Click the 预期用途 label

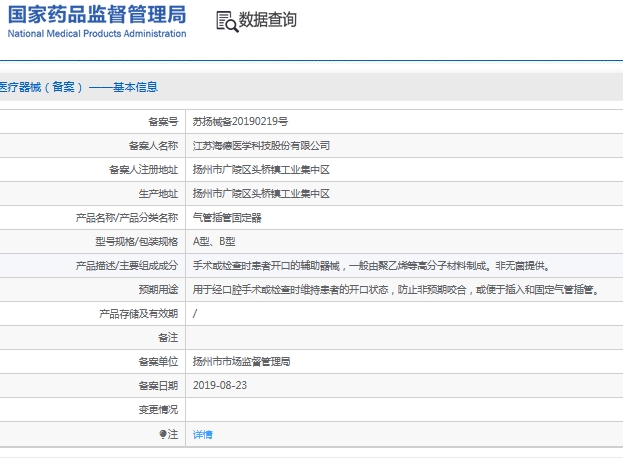(158, 290)
